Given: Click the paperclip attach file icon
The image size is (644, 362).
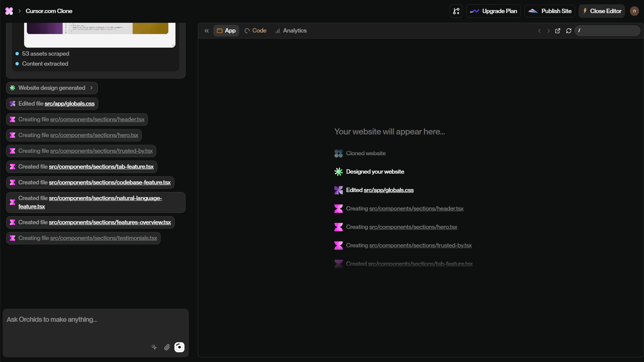Looking at the screenshot, I should (x=167, y=347).
